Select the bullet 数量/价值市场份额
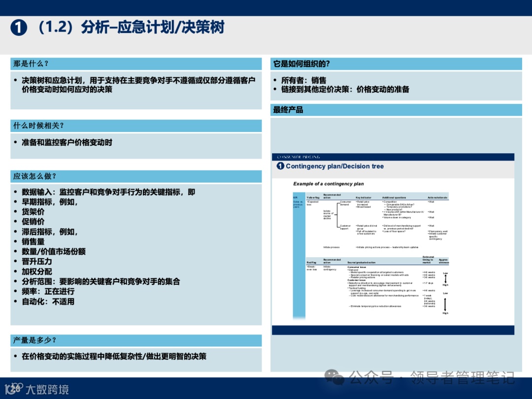The width and height of the screenshot is (532, 399). coord(54,251)
